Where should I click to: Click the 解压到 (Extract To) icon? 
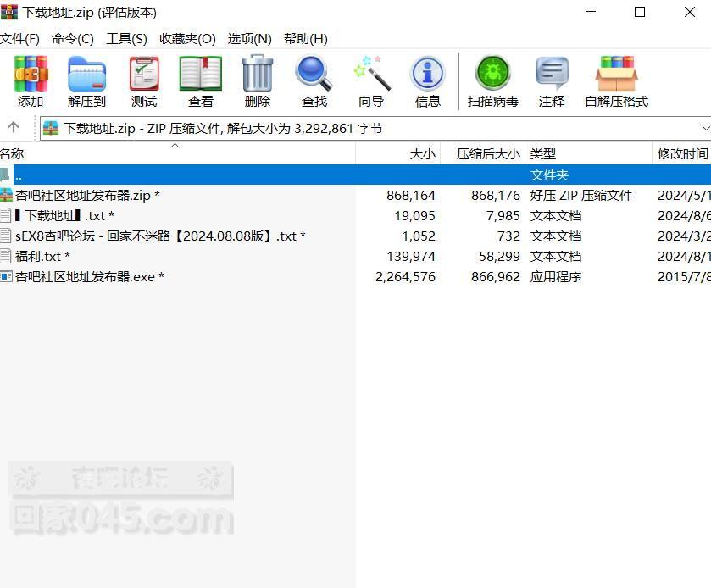[86, 82]
